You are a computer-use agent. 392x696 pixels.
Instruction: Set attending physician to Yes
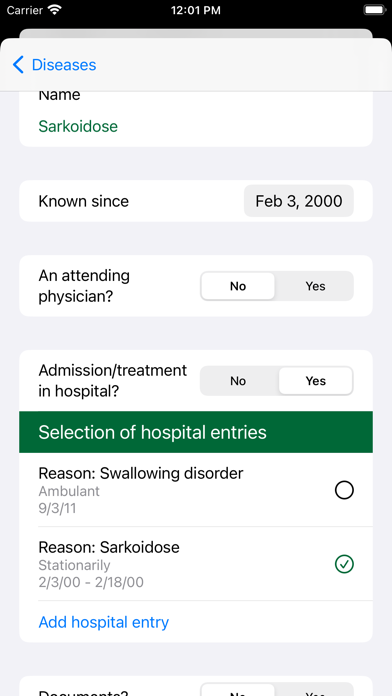point(315,286)
